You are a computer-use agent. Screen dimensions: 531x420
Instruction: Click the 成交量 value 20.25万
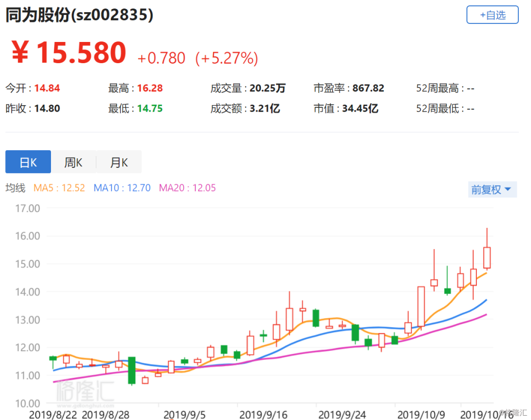(267, 88)
